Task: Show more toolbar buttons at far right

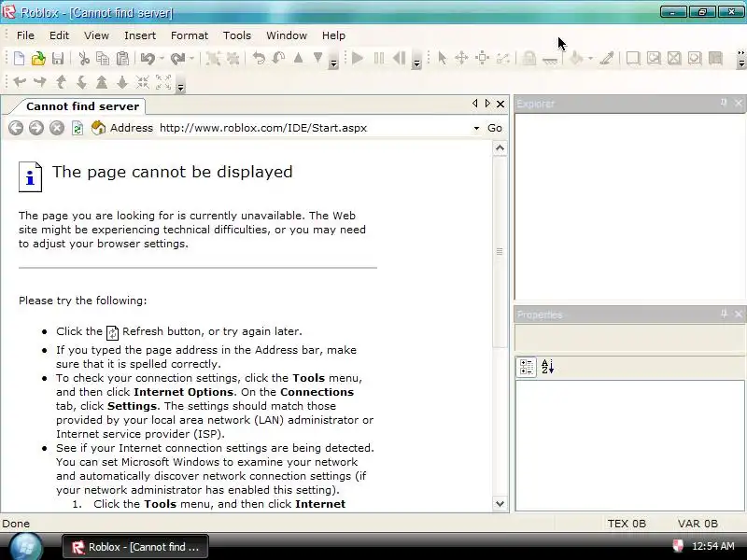Action: 740,59
